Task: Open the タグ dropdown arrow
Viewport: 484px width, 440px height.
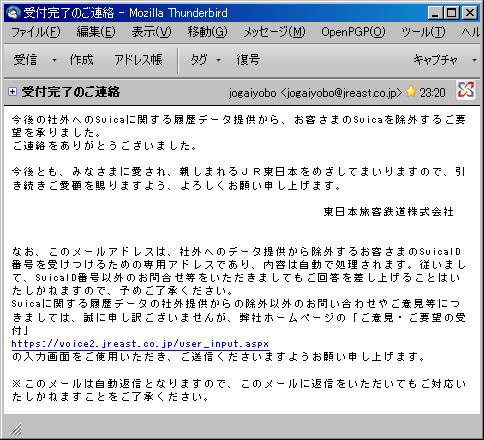Action: click(x=218, y=60)
